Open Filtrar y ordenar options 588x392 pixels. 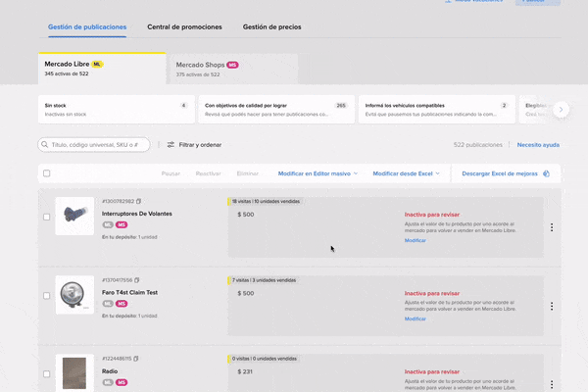coord(194,145)
